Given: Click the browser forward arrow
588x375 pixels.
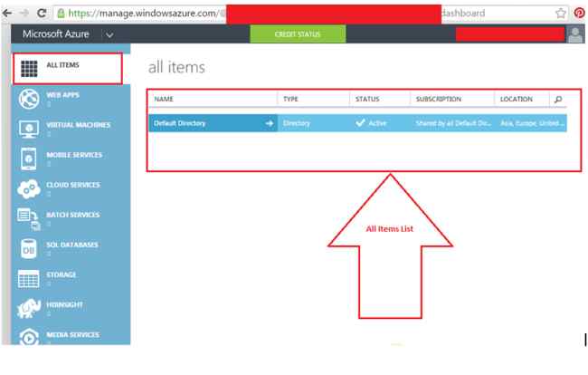Looking at the screenshot, I should [24, 14].
